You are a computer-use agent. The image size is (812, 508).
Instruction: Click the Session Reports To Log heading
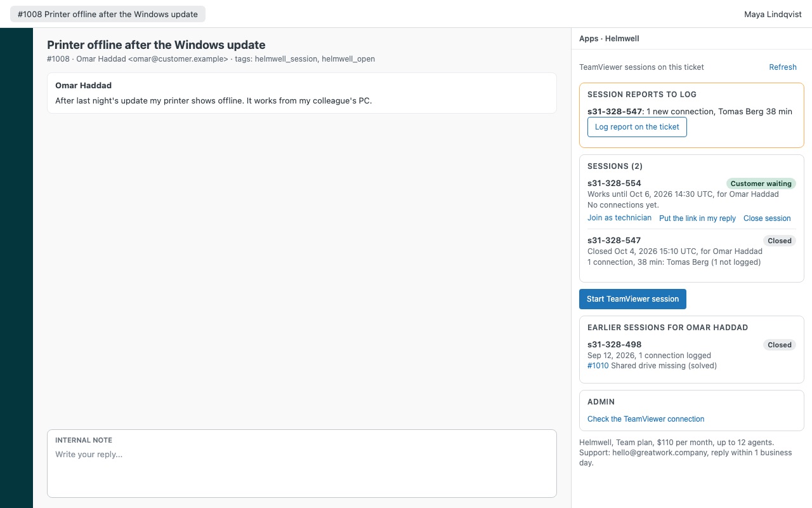point(642,95)
